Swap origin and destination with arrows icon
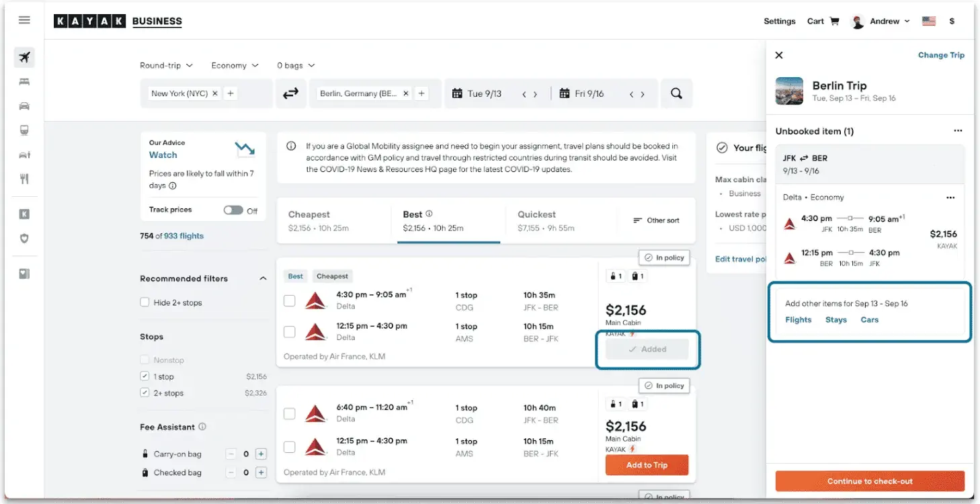 coord(290,93)
